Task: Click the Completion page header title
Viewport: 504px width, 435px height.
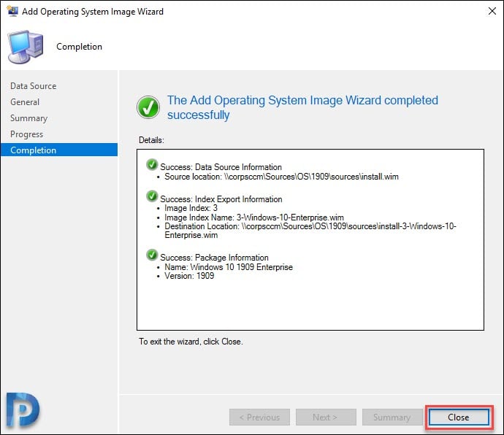Action: pos(79,47)
